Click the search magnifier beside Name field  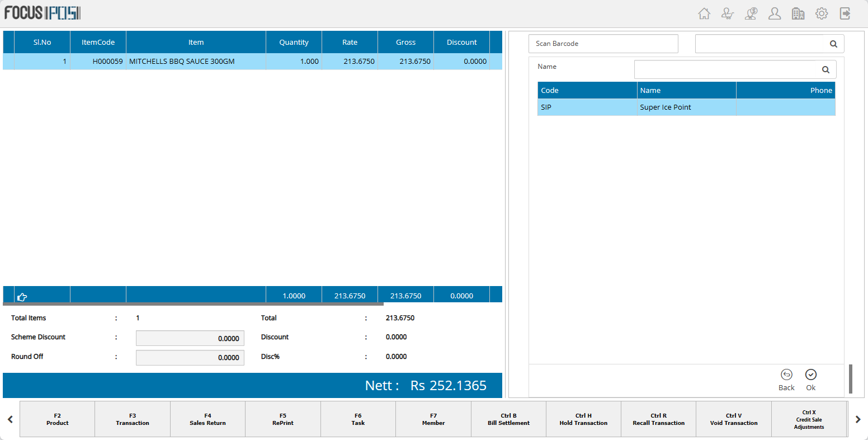click(825, 69)
